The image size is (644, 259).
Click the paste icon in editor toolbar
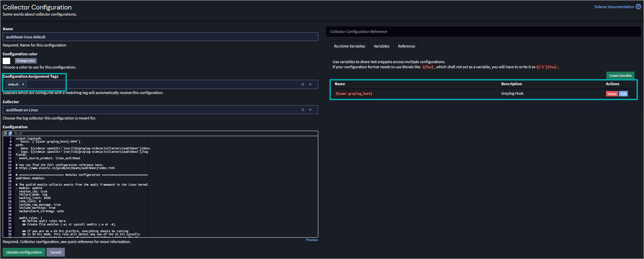tap(10, 133)
